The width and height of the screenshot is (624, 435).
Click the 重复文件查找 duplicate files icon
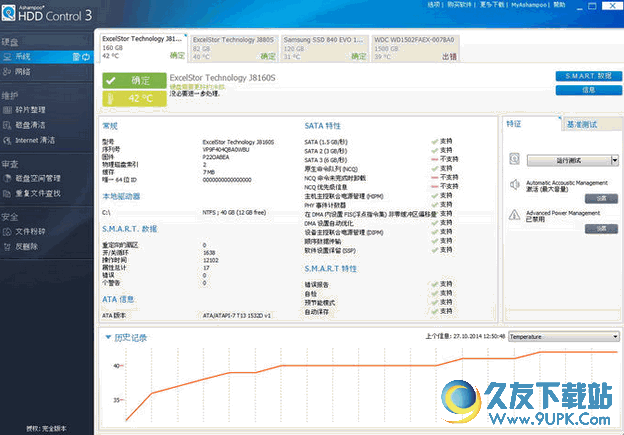pos(7,193)
